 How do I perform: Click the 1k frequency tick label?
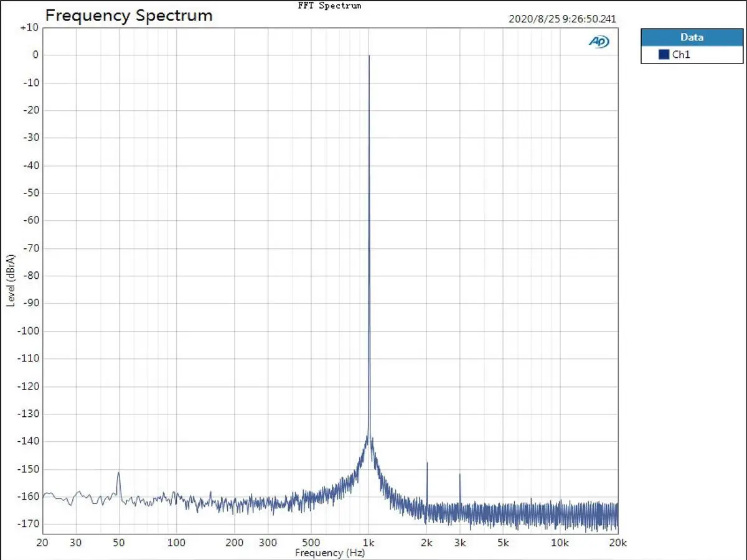point(369,543)
